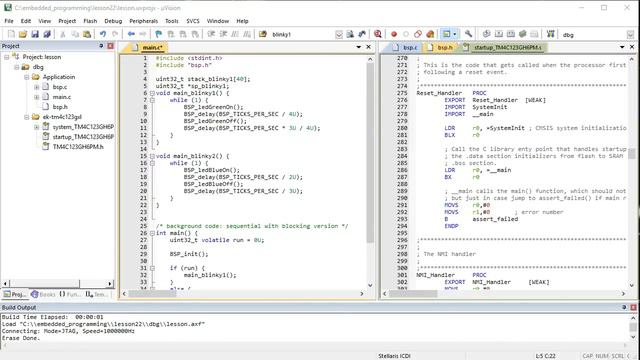Viewport: 640px width, 360px height.
Task: Click the Cut scissors icon
Action: point(63,34)
